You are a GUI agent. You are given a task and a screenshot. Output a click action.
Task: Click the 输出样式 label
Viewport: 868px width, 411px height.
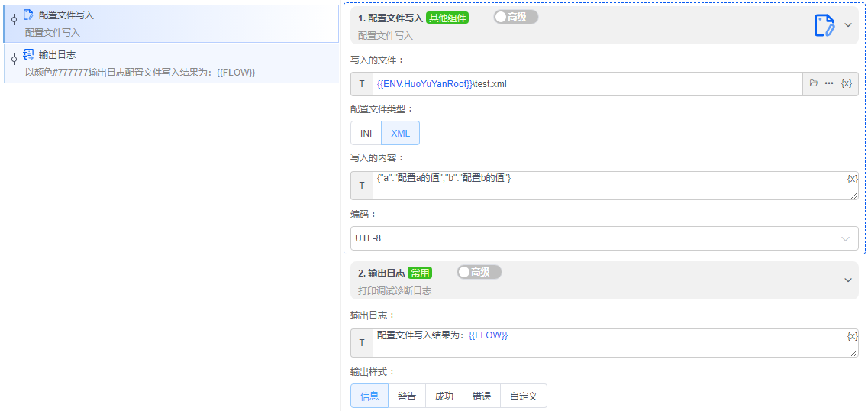pyautogui.click(x=373, y=372)
